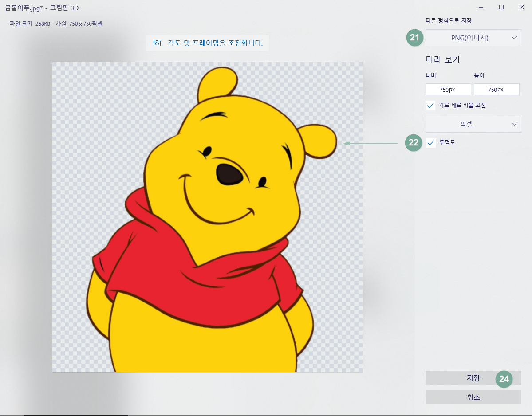The width and height of the screenshot is (532, 416).
Task: Click the 각도 및 프레이밍을 조정합니다 button
Action: [207, 43]
